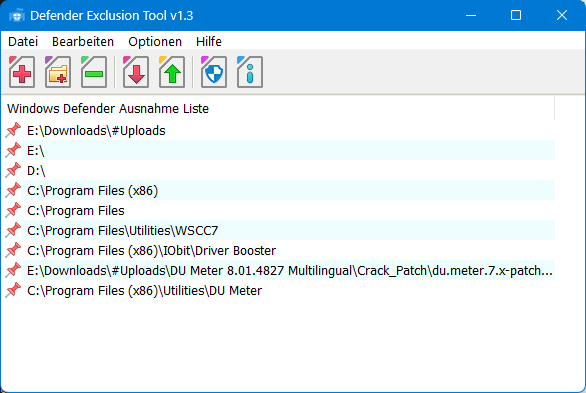Click the Windows Defender Ausnahme Liste header

tap(278, 108)
